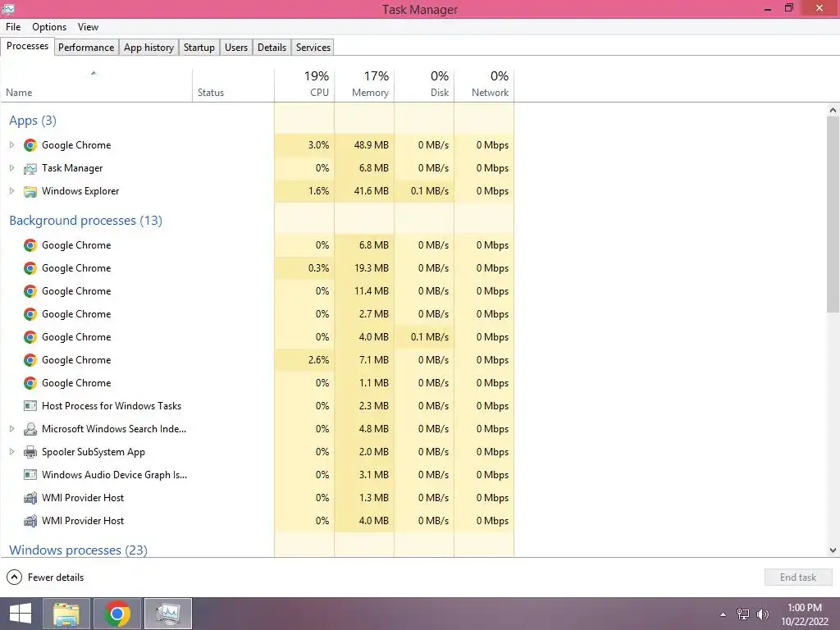Click the Host Process for Windows Tasks icon

30,406
